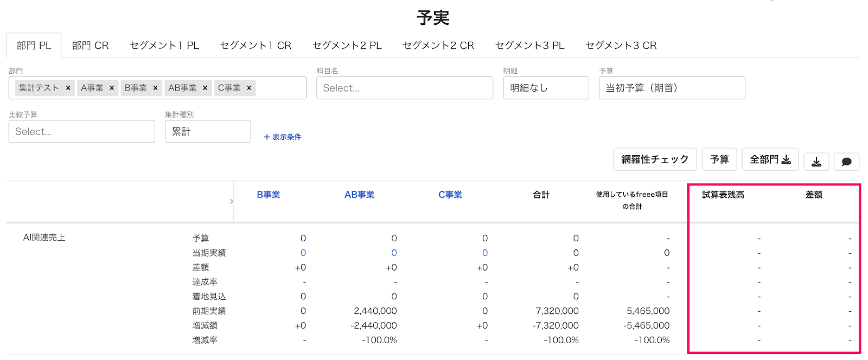Switch to the 部門 CR tab
Image resolution: width=868 pixels, height=360 pixels.
click(90, 46)
